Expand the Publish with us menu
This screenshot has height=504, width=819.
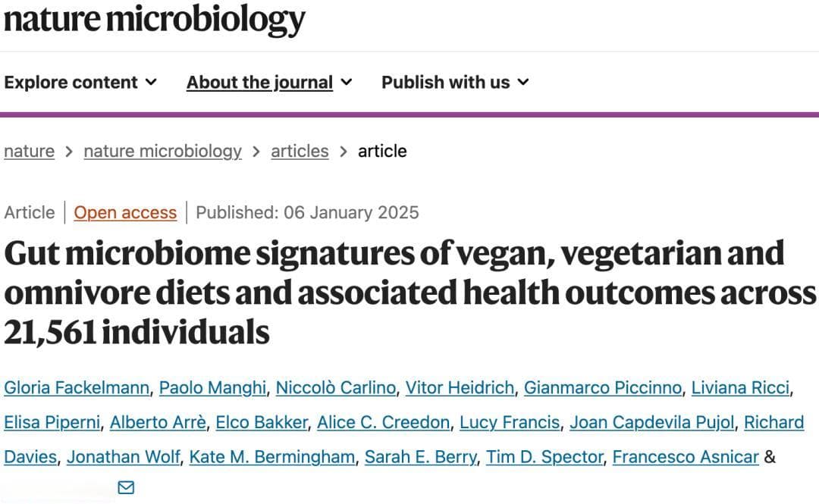[x=455, y=82]
